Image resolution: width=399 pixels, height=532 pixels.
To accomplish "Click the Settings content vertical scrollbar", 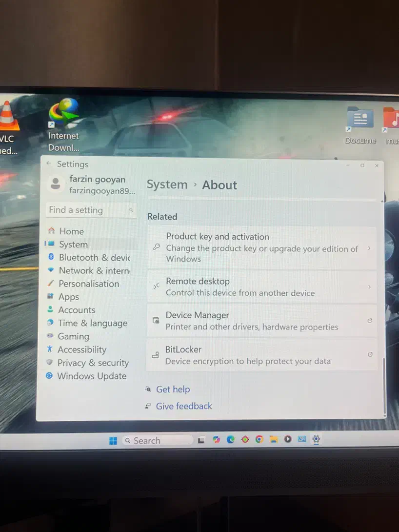I will tap(384, 386).
